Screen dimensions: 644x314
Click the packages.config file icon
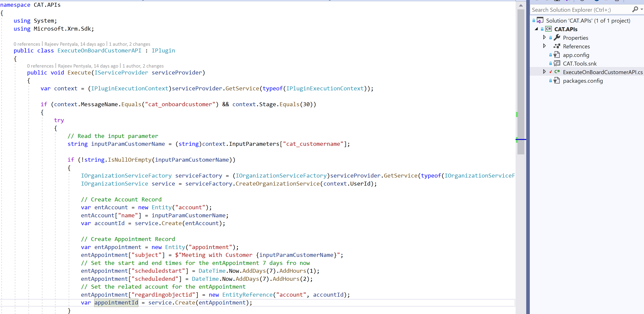tap(557, 81)
